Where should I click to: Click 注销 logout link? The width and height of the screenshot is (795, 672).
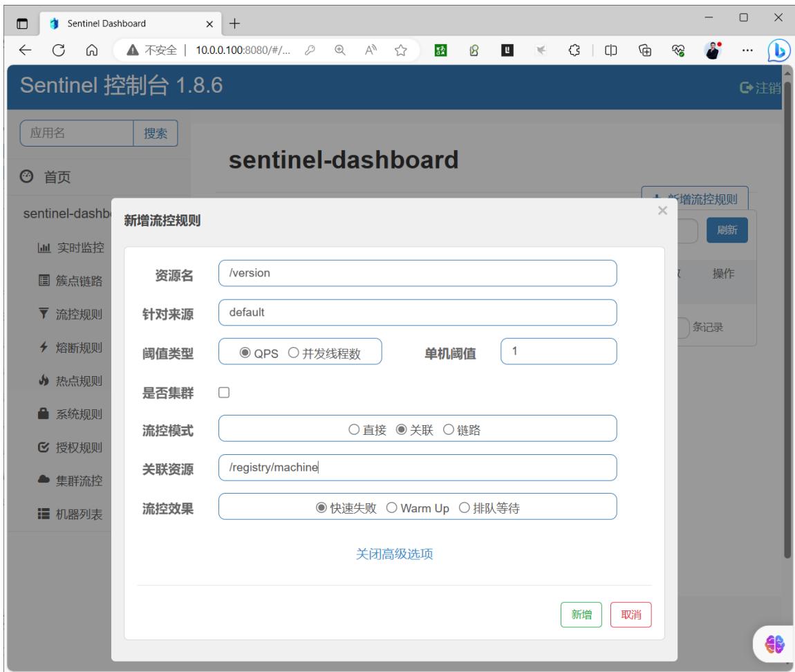pyautogui.click(x=760, y=88)
